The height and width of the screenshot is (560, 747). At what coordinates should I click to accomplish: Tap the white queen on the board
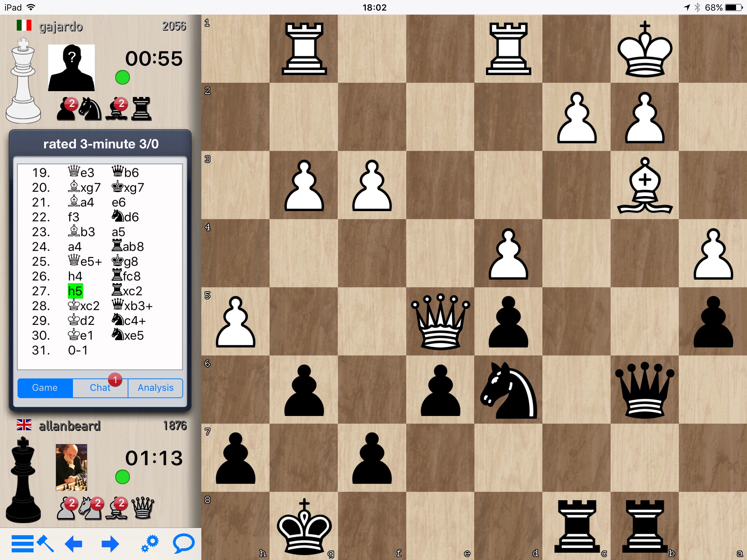coord(440,321)
